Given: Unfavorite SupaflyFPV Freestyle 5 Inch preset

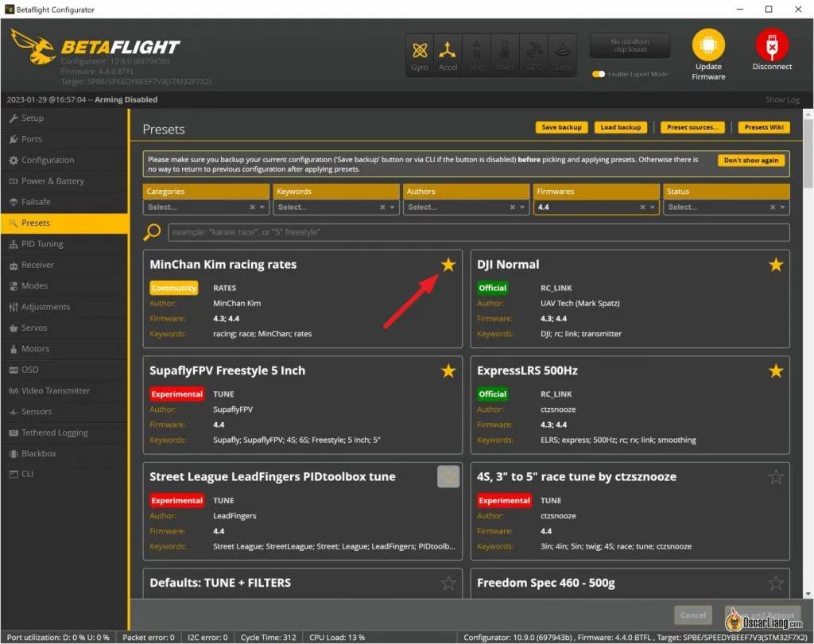Looking at the screenshot, I should pyautogui.click(x=448, y=370).
